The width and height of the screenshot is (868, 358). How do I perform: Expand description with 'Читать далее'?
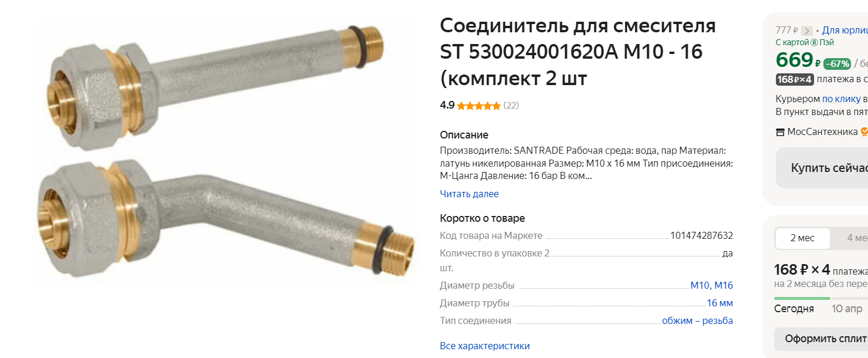[469, 194]
